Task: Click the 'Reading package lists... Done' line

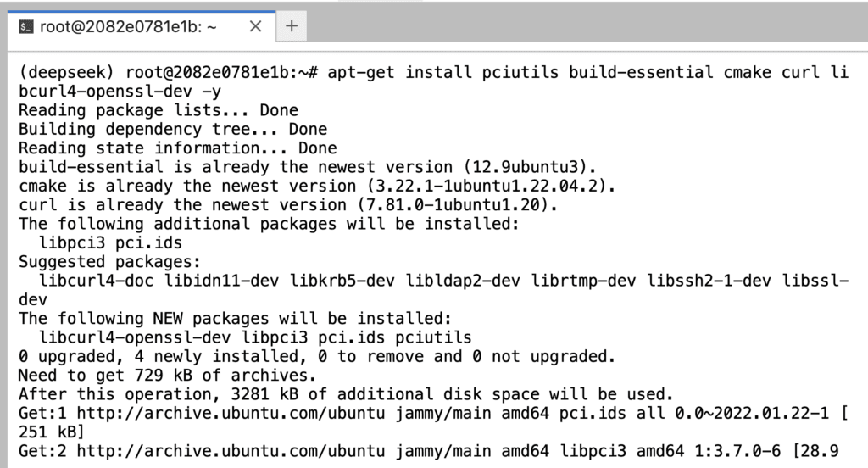Action: pyautogui.click(x=159, y=110)
